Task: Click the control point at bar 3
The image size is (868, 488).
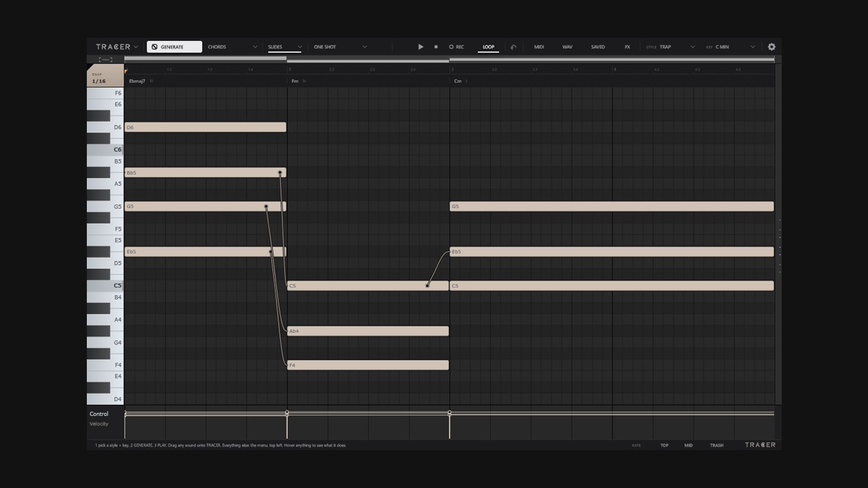Action: [450, 413]
